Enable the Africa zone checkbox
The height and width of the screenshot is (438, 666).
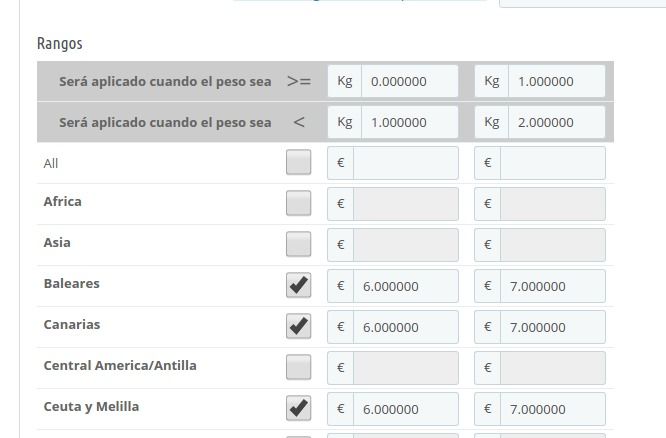298,203
